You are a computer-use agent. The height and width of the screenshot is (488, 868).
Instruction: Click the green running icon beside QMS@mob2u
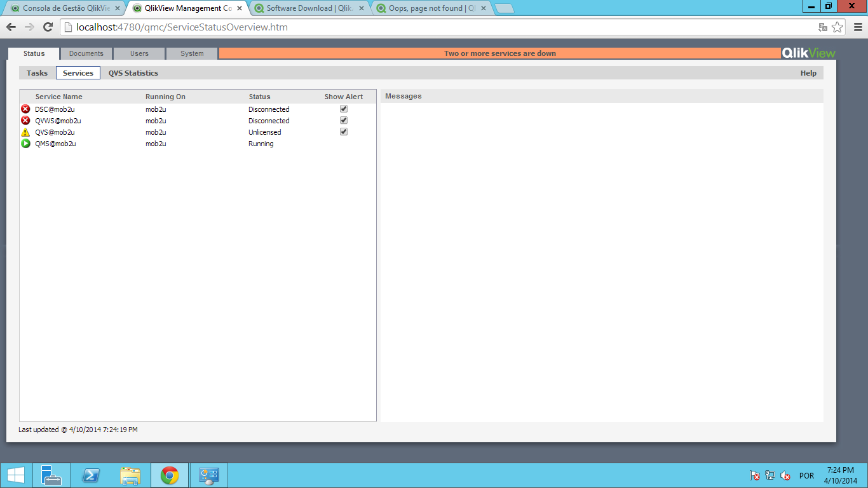[25, 144]
